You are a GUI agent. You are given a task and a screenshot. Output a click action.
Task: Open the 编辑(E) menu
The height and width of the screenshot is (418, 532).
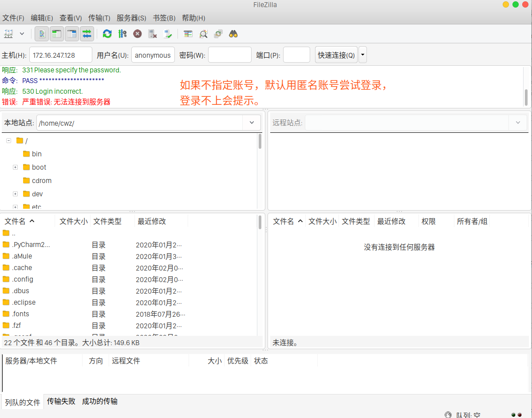click(42, 18)
